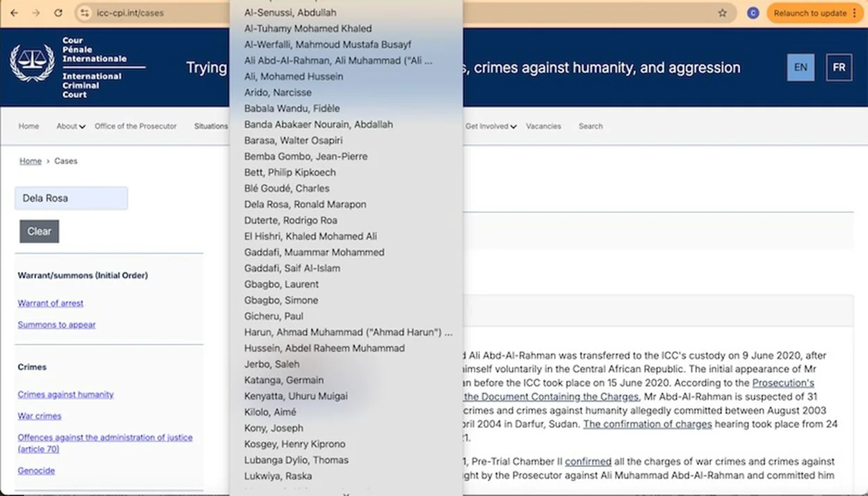
Task: Open Office of the Prosecutor menu item
Action: [135, 126]
